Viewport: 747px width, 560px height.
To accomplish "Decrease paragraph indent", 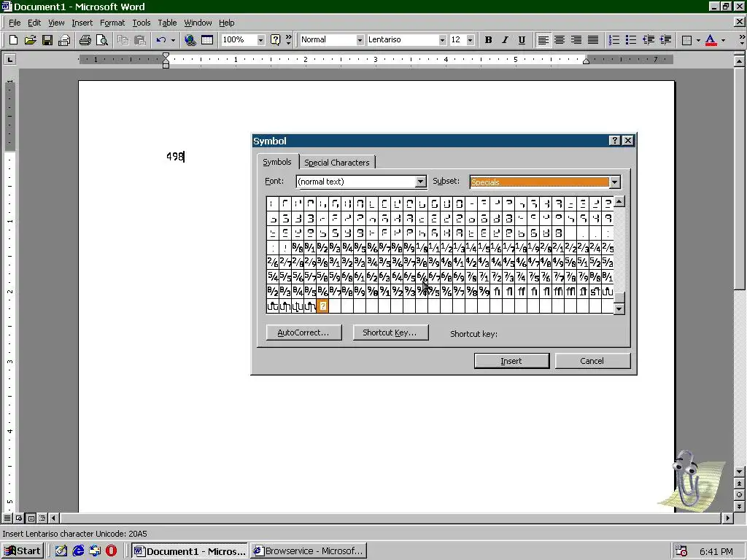I will (649, 40).
